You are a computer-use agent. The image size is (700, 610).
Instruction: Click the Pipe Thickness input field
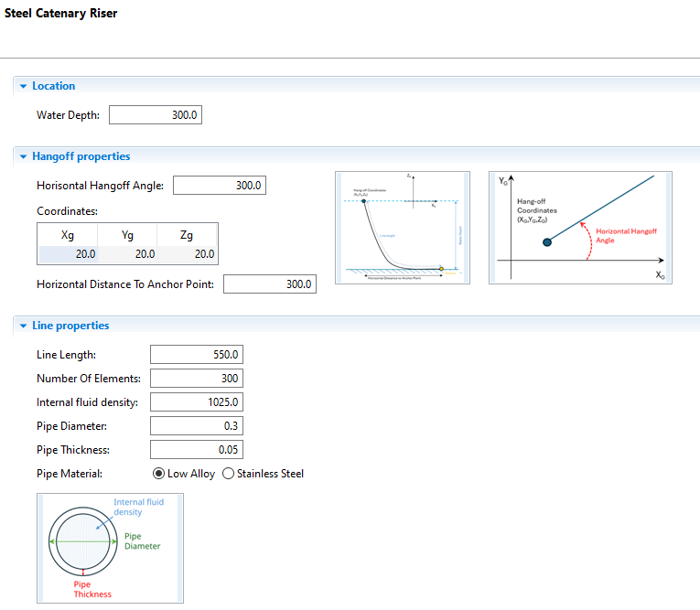pyautogui.click(x=196, y=450)
